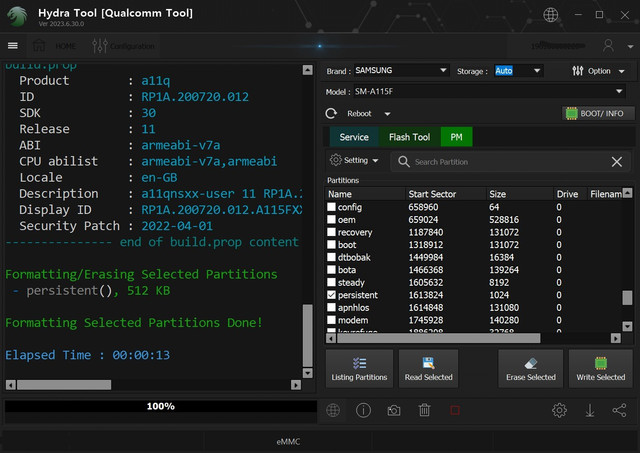Viewport: 640px width, 453px height.
Task: Check the boot partition checkbox
Action: [331, 245]
